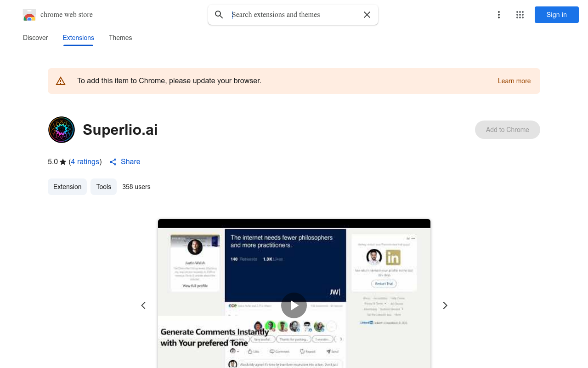Click the Superlio.ai extension logo
588x368 pixels.
click(x=62, y=130)
